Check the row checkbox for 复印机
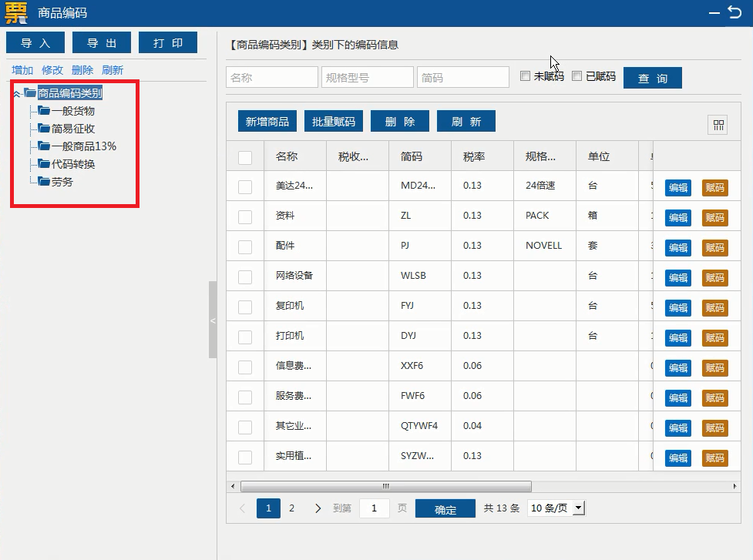This screenshot has height=560, width=753. point(245,307)
